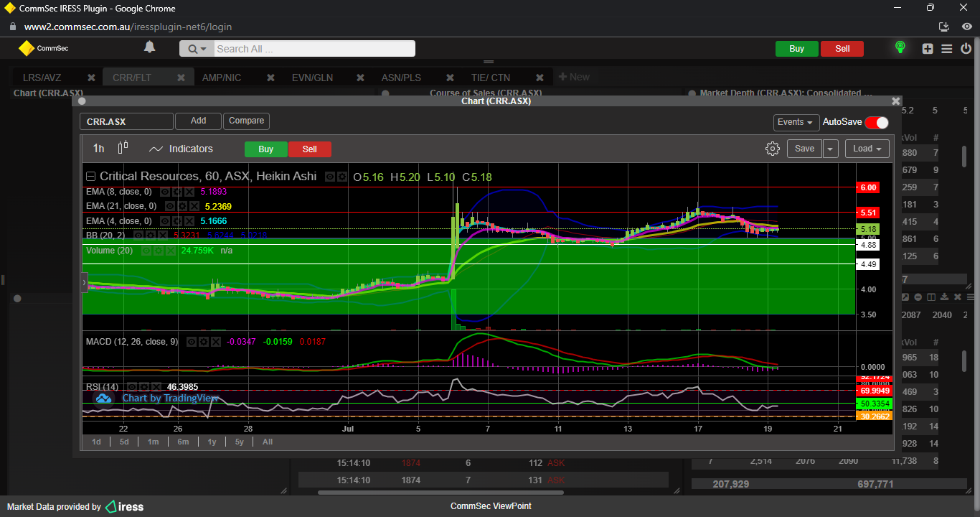The image size is (980, 517).
Task: Select the red 6.00 price line label
Action: (867, 187)
